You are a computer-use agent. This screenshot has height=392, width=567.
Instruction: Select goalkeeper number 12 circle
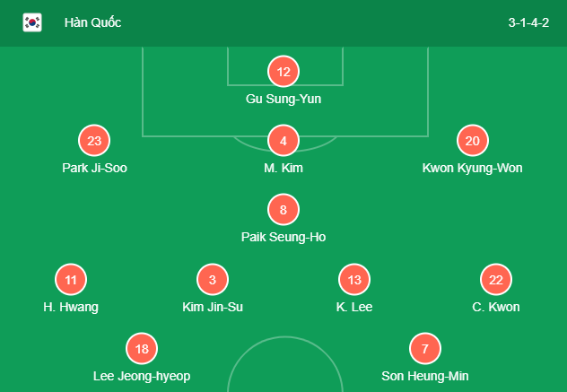(x=283, y=72)
